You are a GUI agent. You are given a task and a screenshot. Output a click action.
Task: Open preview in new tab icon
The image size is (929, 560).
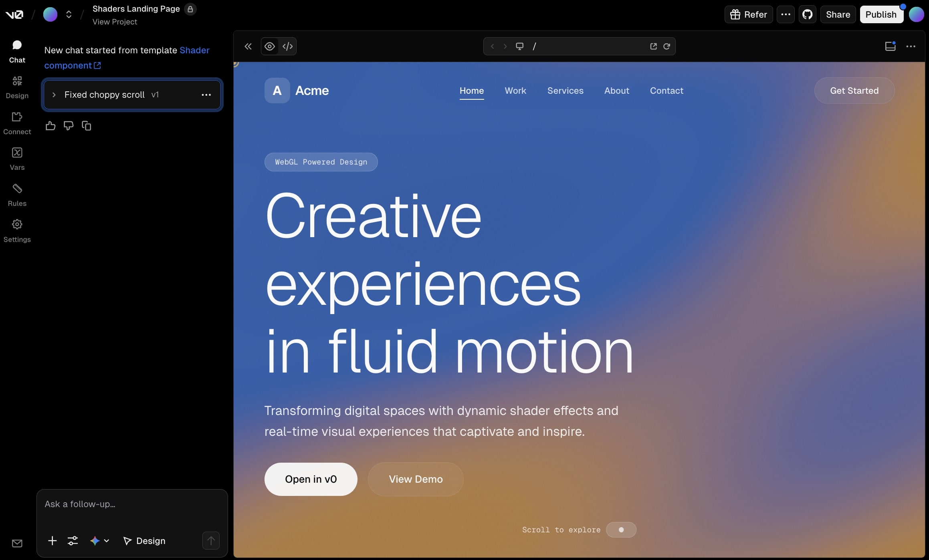tap(653, 46)
